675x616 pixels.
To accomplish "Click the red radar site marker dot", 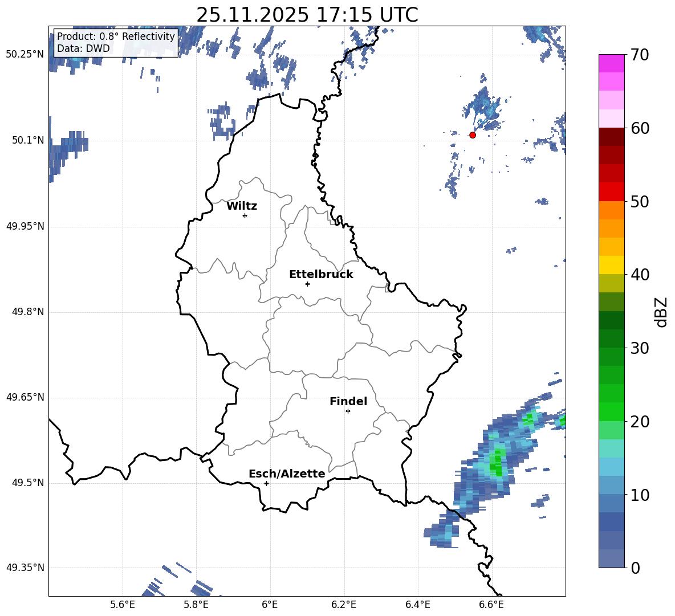I will coord(473,135).
